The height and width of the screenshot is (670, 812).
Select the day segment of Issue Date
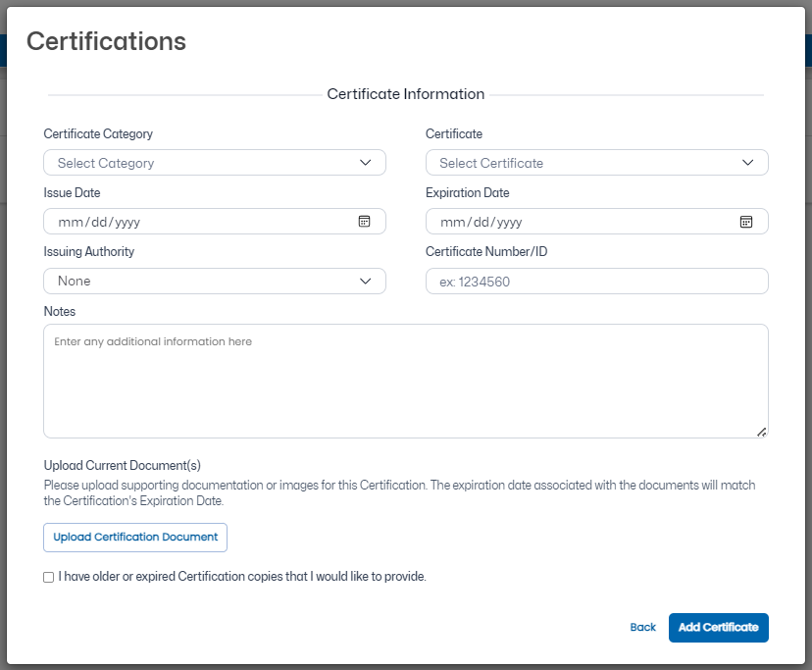click(101, 223)
